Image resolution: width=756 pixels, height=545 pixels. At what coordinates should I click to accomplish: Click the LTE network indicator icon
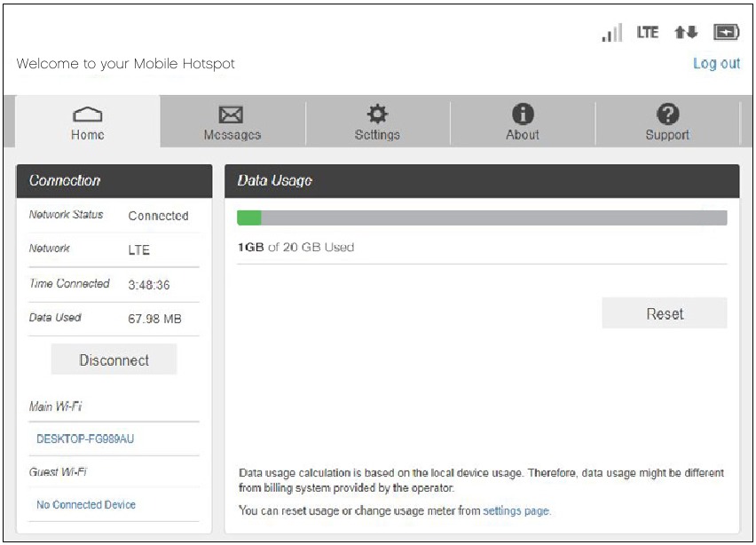(648, 33)
